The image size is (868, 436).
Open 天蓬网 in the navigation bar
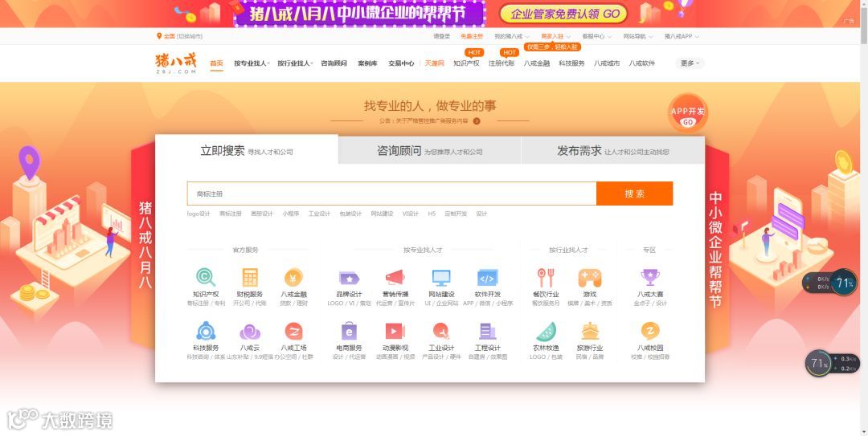tap(435, 63)
